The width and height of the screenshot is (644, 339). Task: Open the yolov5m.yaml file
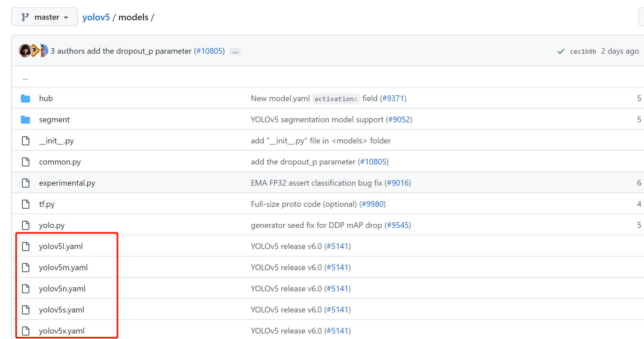click(x=63, y=267)
